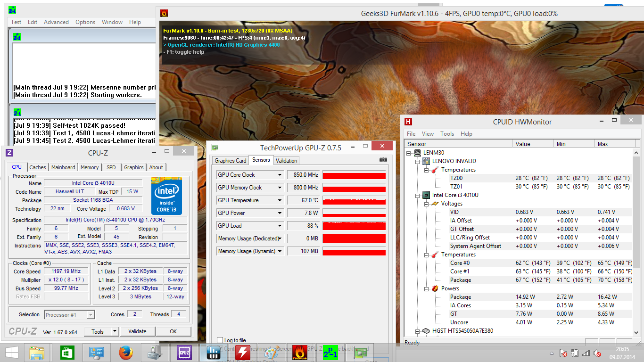Click the Validate button in CPU-Z
Viewport: 644px width, 362px height.
point(137,331)
